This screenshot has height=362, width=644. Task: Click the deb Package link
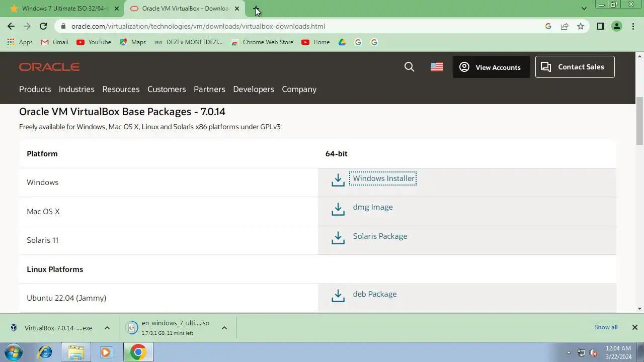(375, 294)
